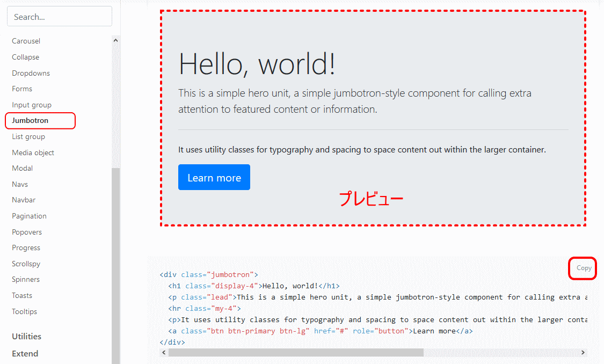
Task: Open the Pagination docs page
Action: click(x=30, y=216)
